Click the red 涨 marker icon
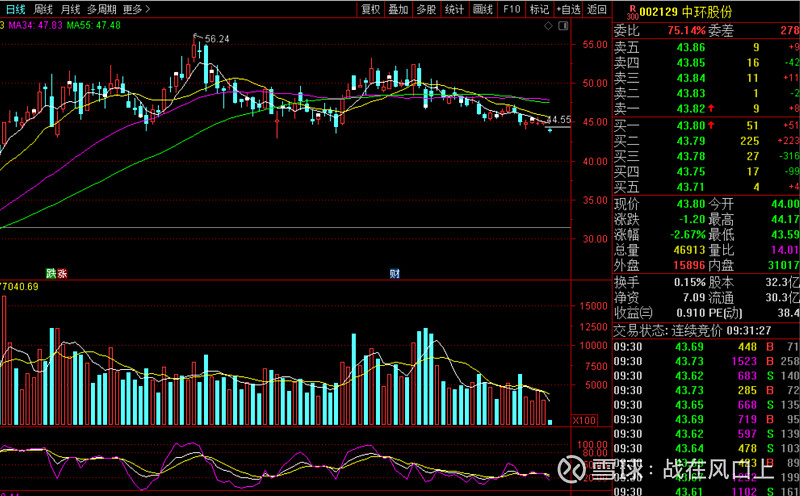Viewport: 800px width, 496px height. [62, 273]
